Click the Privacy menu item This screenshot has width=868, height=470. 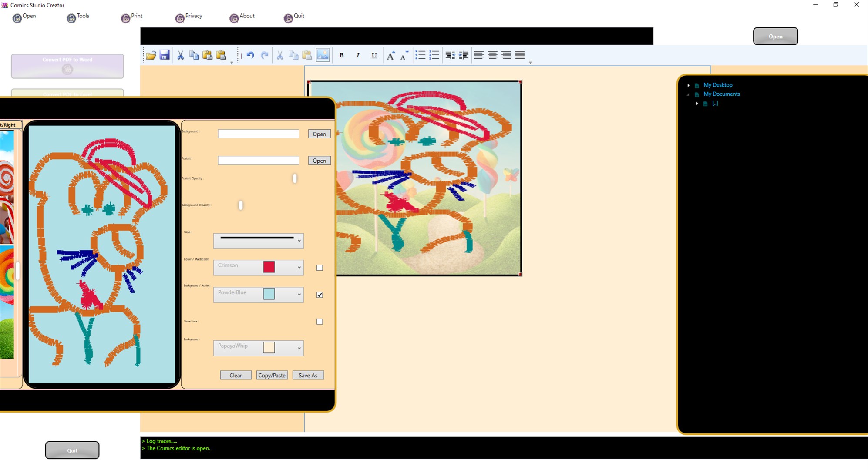coord(193,16)
